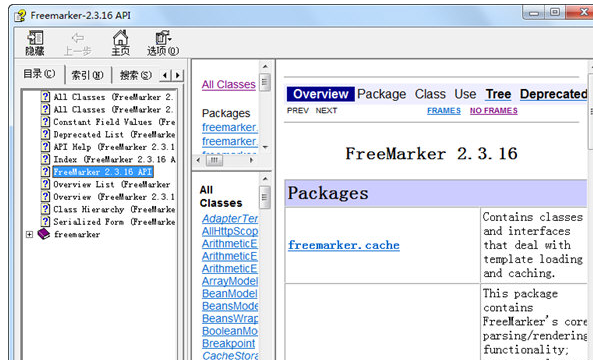Image resolution: width=593 pixels, height=360 pixels.
Task: Click the tab strip left scroll arrow
Action: (x=165, y=75)
